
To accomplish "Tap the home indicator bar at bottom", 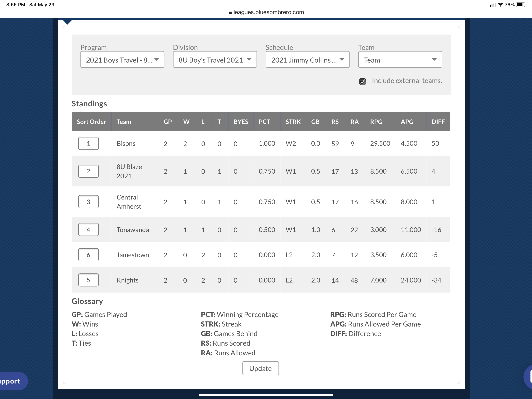I will (266, 395).
